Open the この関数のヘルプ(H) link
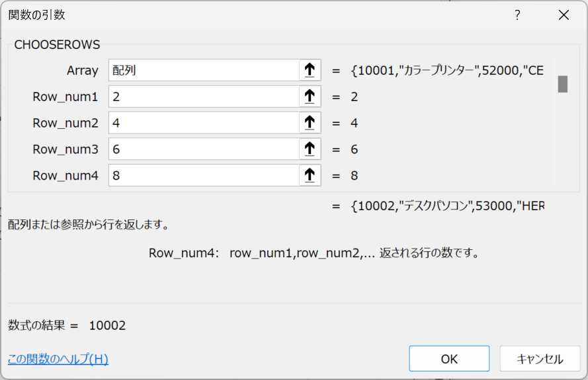 point(58,359)
